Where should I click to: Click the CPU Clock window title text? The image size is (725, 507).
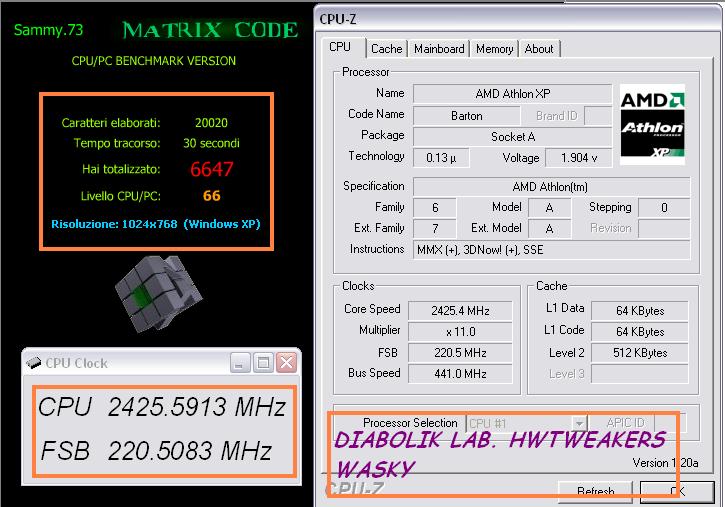(76, 363)
